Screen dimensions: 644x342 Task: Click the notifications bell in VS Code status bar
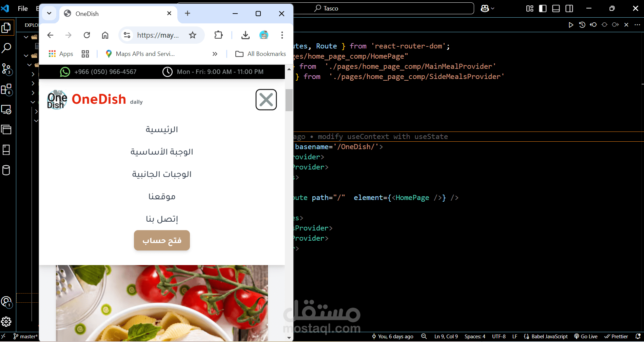638,337
